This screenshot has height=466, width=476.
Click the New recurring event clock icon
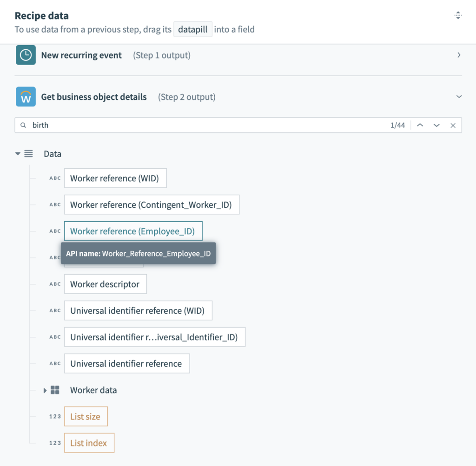(25, 55)
